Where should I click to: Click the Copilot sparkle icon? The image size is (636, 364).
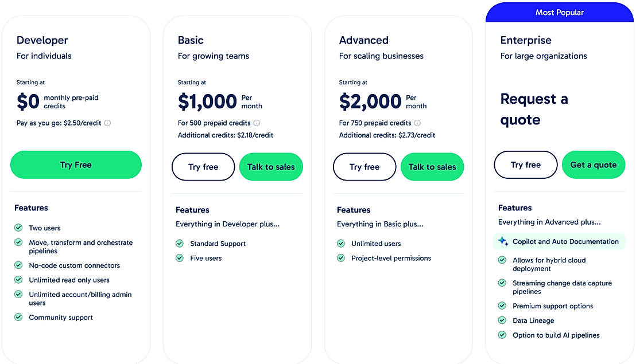[x=503, y=242]
